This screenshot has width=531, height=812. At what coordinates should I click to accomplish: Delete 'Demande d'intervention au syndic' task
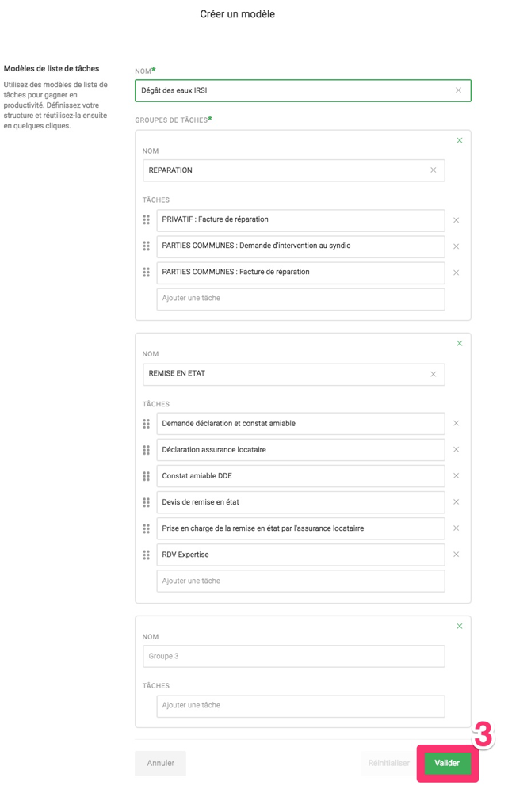point(457,246)
